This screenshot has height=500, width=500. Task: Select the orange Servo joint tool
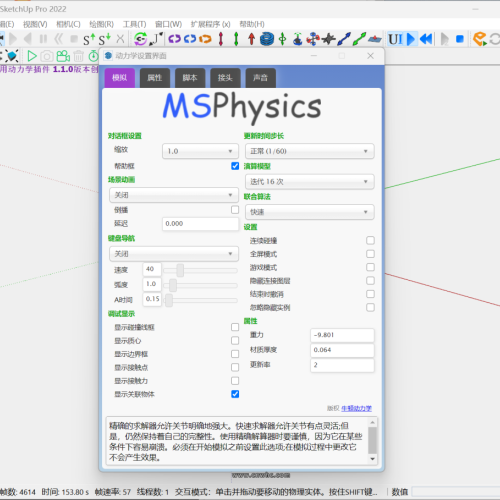205,39
